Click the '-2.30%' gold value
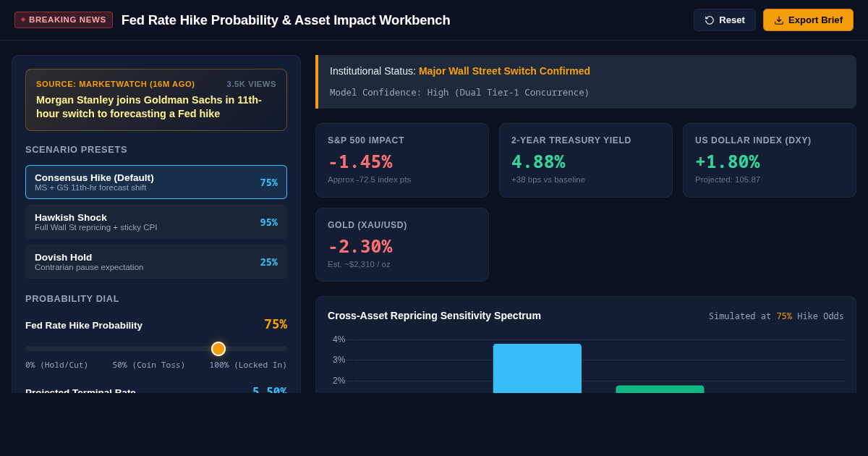The image size is (868, 456). coord(360,246)
